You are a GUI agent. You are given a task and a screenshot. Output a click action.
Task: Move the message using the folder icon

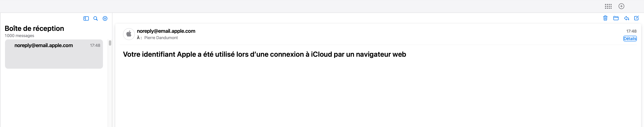pos(616,18)
